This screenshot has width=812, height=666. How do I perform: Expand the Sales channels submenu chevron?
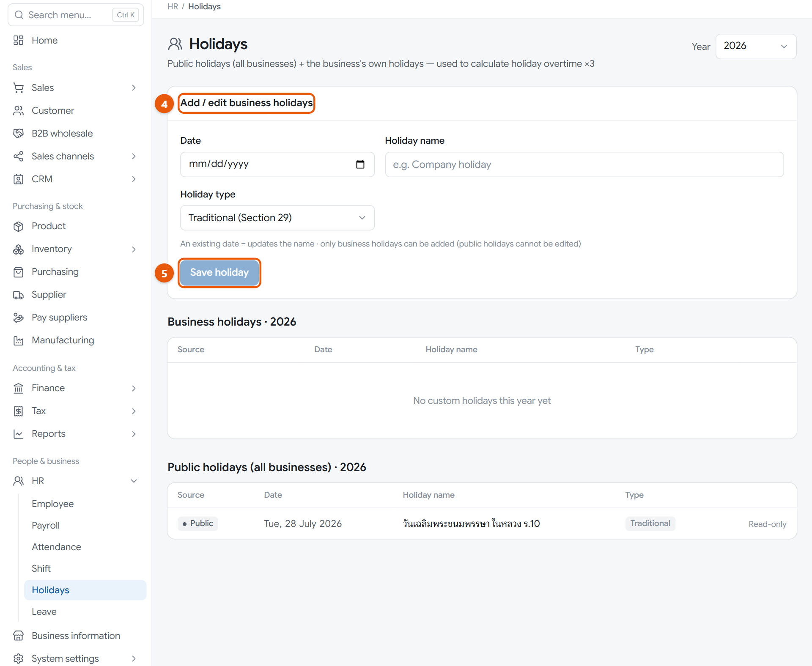tap(134, 156)
